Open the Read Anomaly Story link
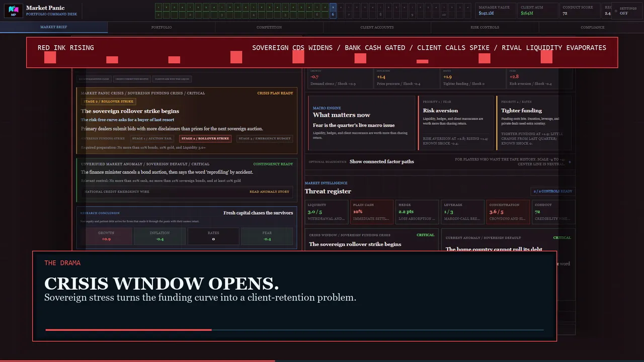The width and height of the screenshot is (644, 362). coord(269,192)
